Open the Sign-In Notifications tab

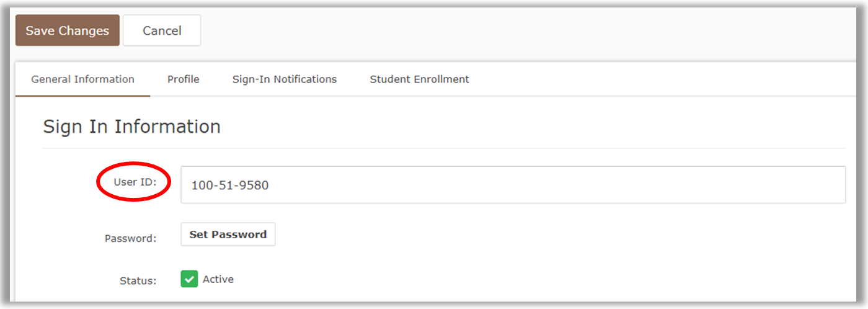[285, 79]
